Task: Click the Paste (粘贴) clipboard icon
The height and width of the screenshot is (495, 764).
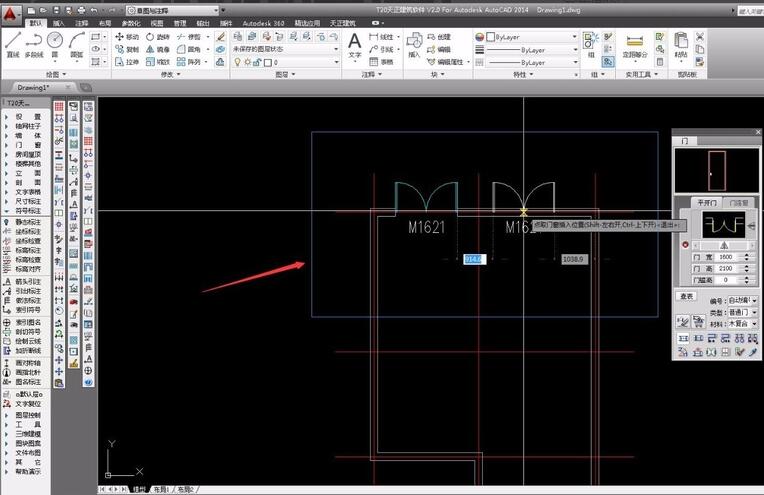Action: pyautogui.click(x=681, y=45)
